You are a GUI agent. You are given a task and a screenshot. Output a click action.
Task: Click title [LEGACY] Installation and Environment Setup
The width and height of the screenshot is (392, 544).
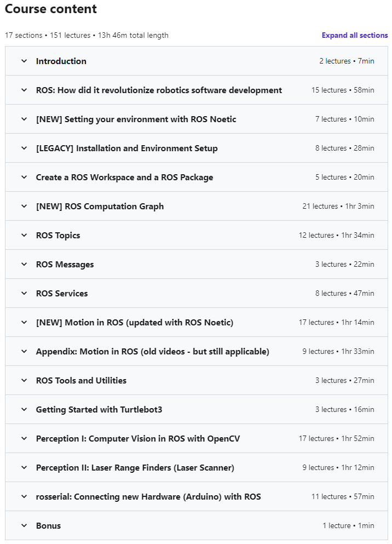pyautogui.click(x=127, y=148)
